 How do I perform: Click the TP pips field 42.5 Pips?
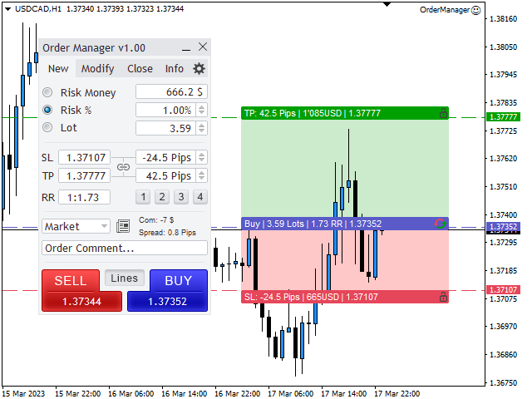pos(165,175)
